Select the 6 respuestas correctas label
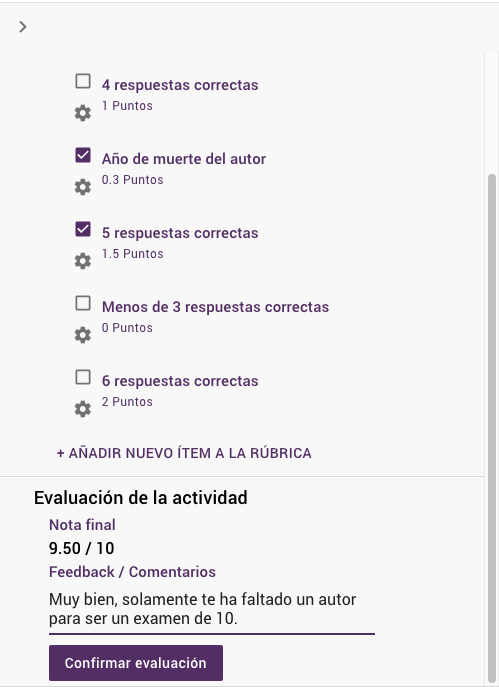 click(x=180, y=381)
